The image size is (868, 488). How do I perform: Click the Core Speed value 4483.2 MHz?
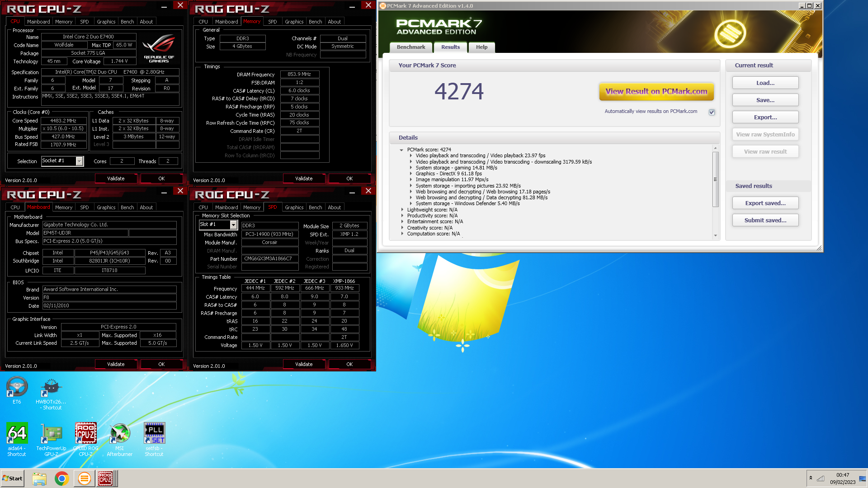coord(63,121)
